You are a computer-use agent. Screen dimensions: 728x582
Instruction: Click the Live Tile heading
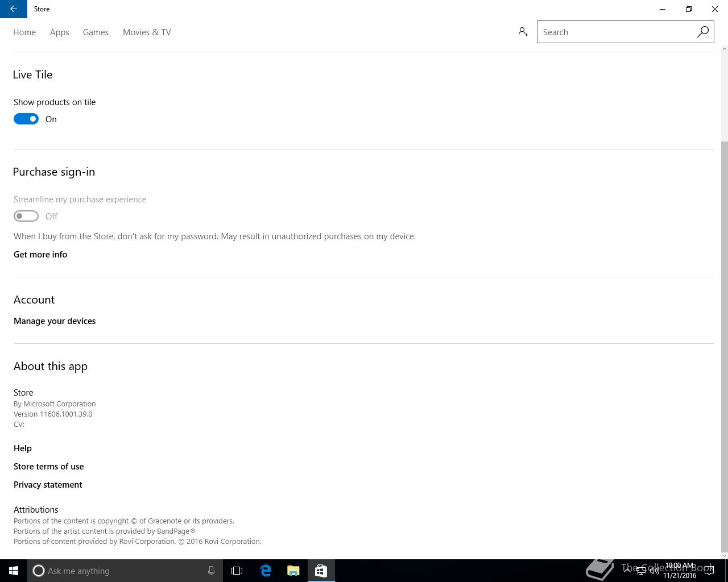(x=32, y=74)
